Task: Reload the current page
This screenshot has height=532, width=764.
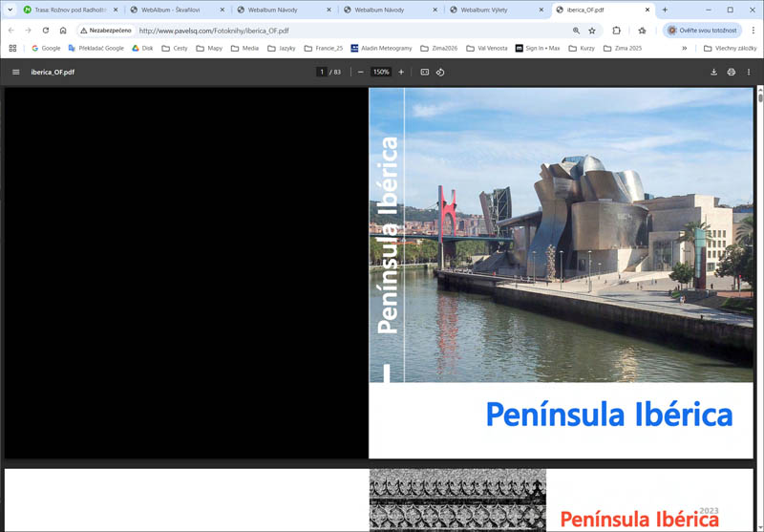Action: point(45,31)
